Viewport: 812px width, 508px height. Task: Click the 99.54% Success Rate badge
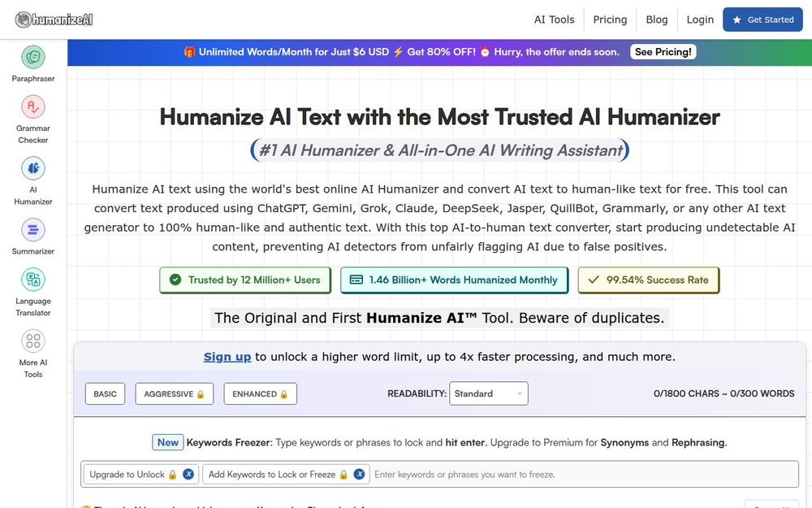tap(648, 280)
